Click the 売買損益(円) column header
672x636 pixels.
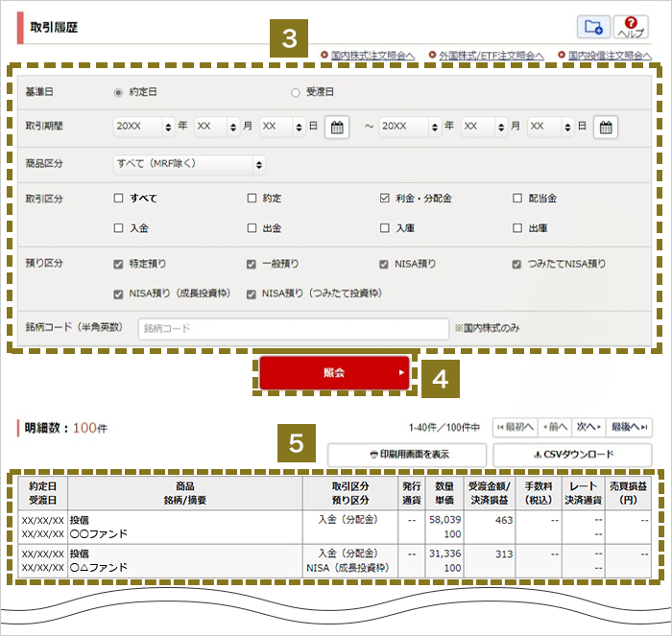[628, 493]
